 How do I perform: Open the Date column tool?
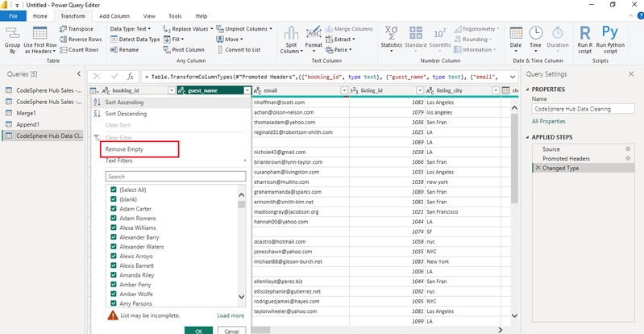tap(516, 40)
